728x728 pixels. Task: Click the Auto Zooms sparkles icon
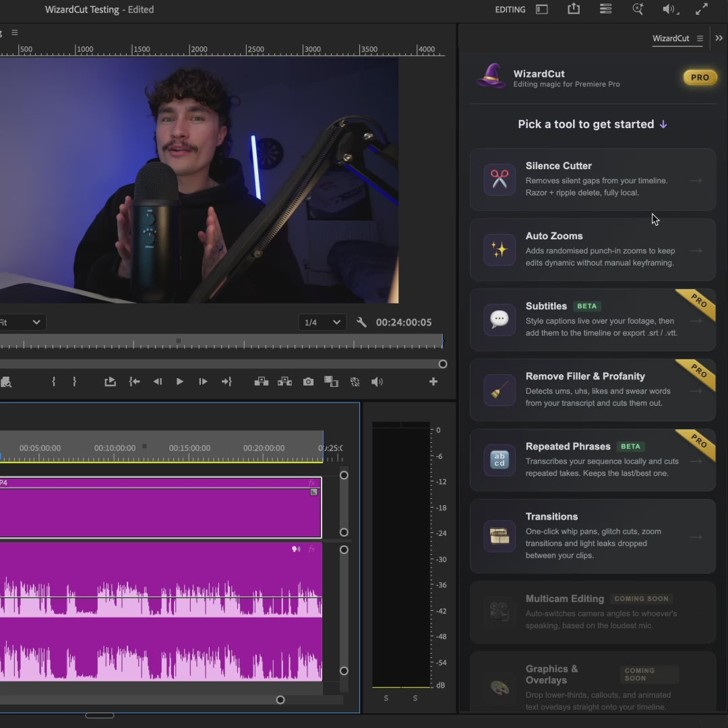pyautogui.click(x=499, y=249)
